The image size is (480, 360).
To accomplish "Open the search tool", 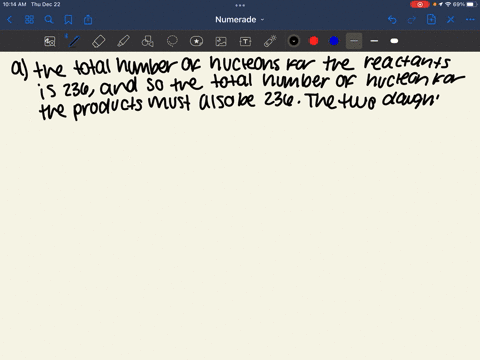I will tap(49, 20).
